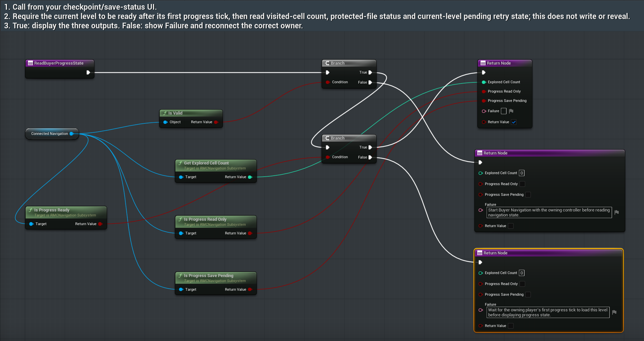Click top Return Node's Progress Read Only pin
This screenshot has width=644, height=341.
[x=484, y=92]
